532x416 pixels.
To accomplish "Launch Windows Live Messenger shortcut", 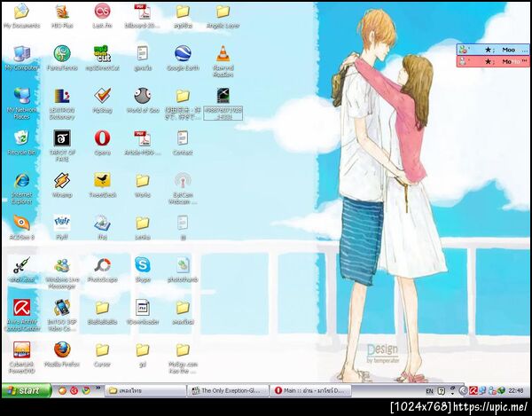I will click(x=62, y=272).
